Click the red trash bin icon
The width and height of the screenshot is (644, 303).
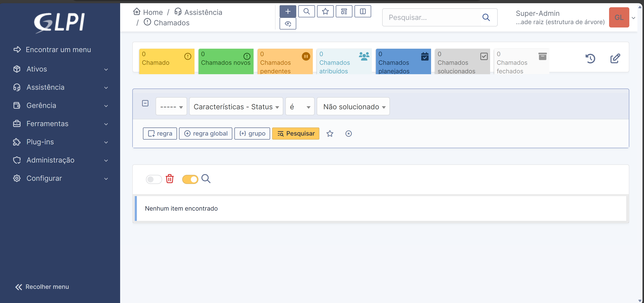[x=170, y=179]
